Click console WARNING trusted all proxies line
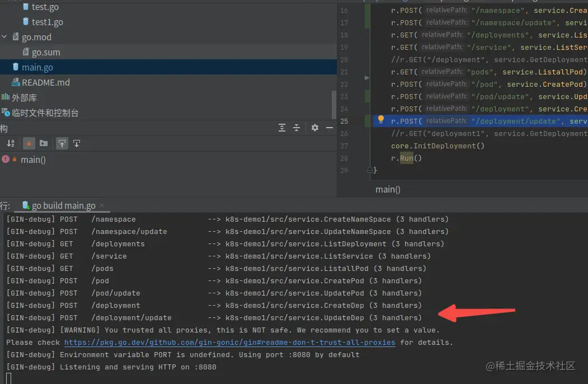588x384 pixels. click(x=223, y=330)
